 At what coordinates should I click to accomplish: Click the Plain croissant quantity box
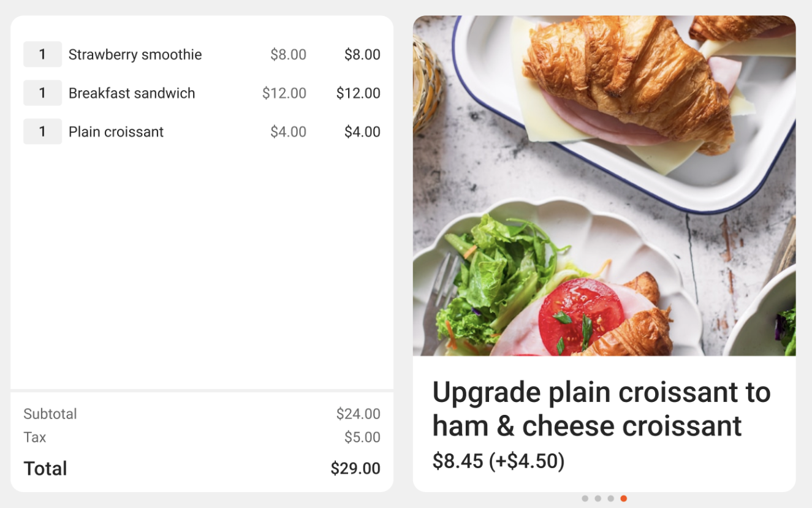(42, 132)
